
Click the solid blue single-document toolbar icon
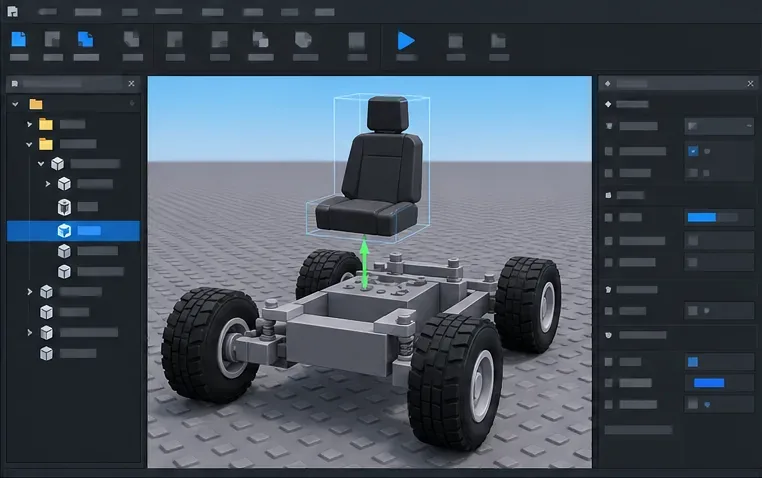(18, 39)
